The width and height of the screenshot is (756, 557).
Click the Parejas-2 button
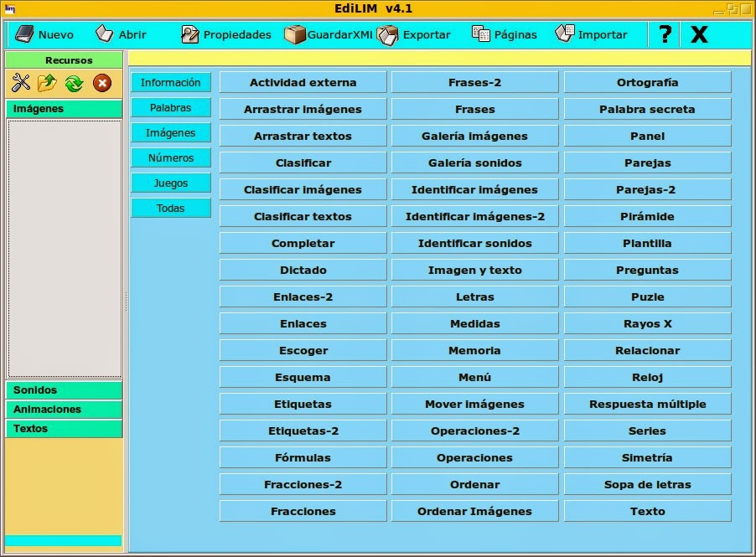tap(648, 190)
